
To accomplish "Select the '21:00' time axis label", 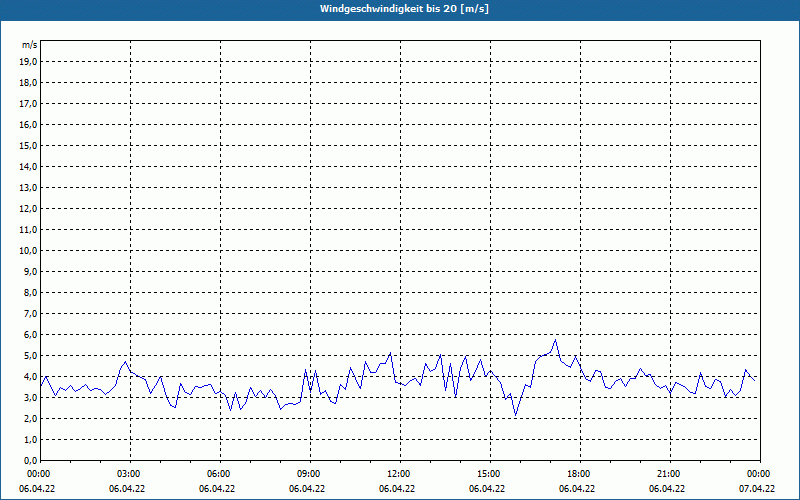I will (670, 473).
